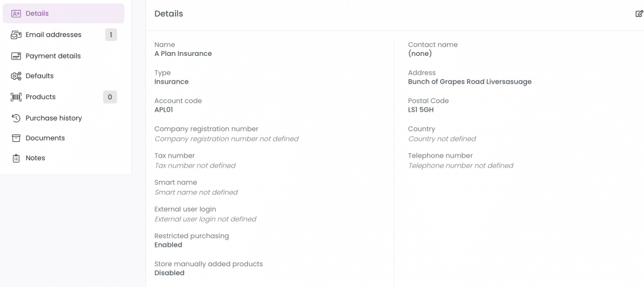Click the Details ID card icon
Screen dimensions: 644x287
tap(16, 14)
